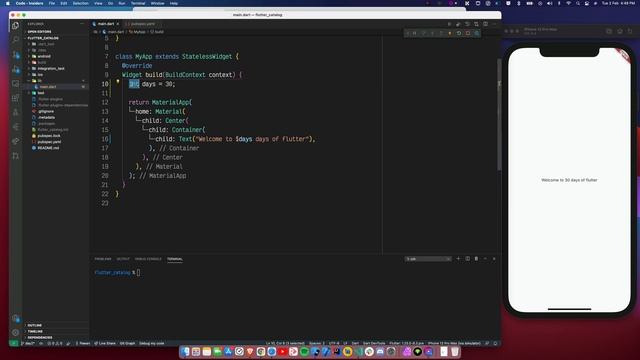The height and width of the screenshot is (360, 640).
Task: Switch to the TERMINAL panel tab
Action: point(175,259)
